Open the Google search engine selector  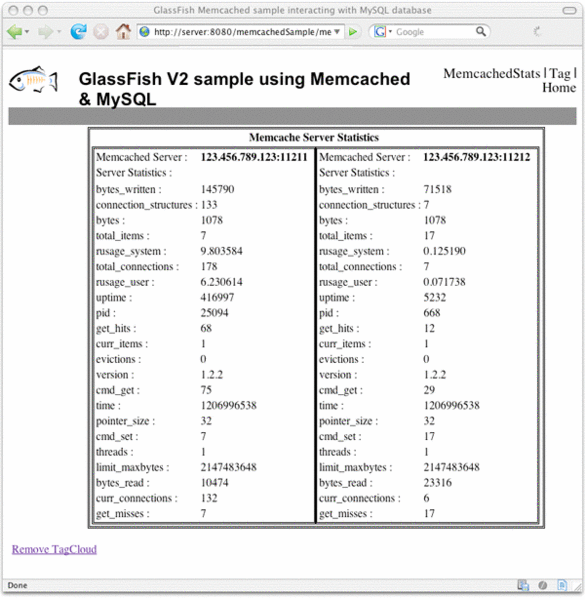(383, 32)
